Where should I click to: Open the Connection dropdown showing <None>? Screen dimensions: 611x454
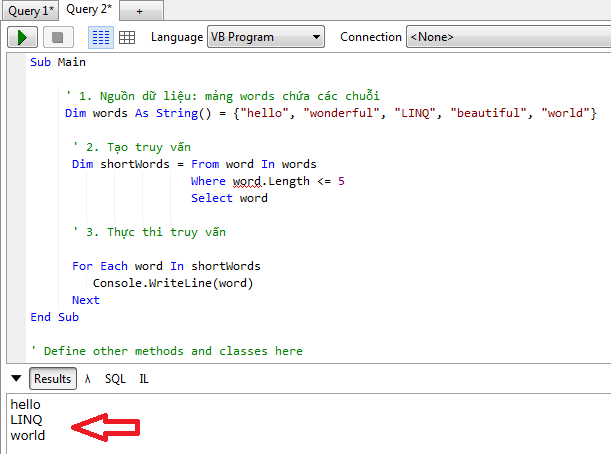click(x=507, y=37)
